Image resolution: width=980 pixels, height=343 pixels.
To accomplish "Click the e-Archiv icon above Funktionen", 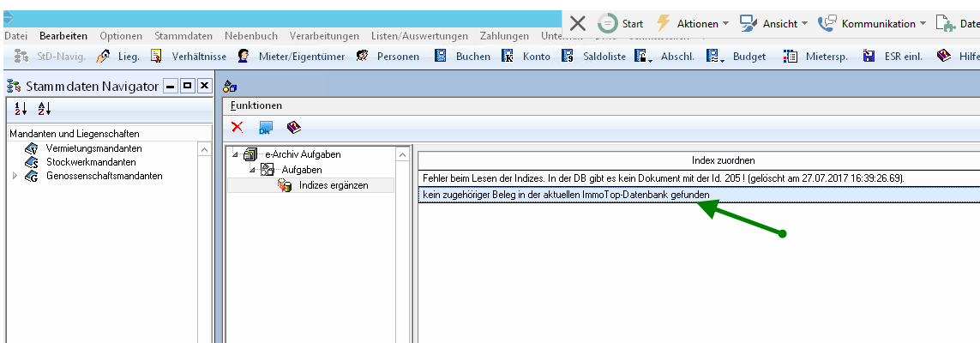I will pyautogui.click(x=230, y=87).
